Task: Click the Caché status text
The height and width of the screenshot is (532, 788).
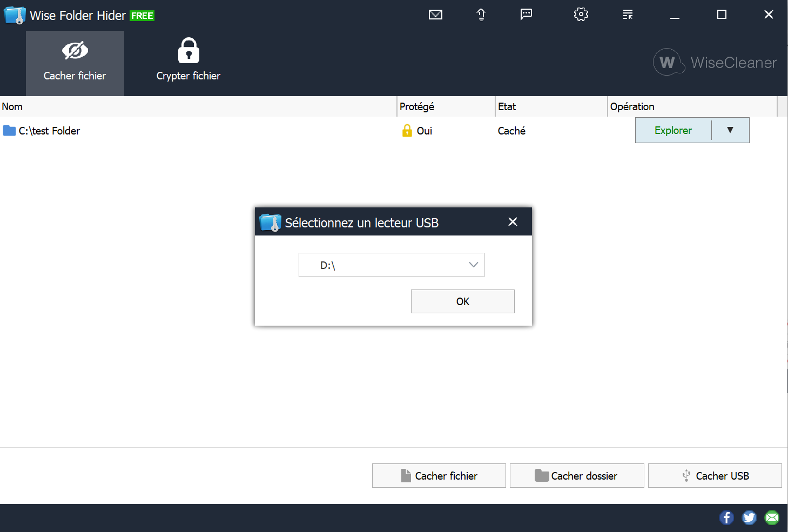Action: [511, 131]
